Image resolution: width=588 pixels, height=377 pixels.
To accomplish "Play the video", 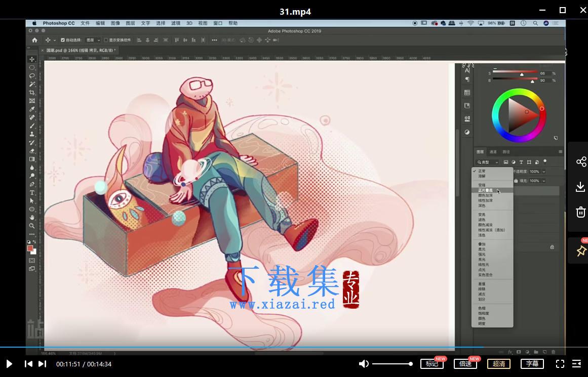I will click(x=10, y=364).
